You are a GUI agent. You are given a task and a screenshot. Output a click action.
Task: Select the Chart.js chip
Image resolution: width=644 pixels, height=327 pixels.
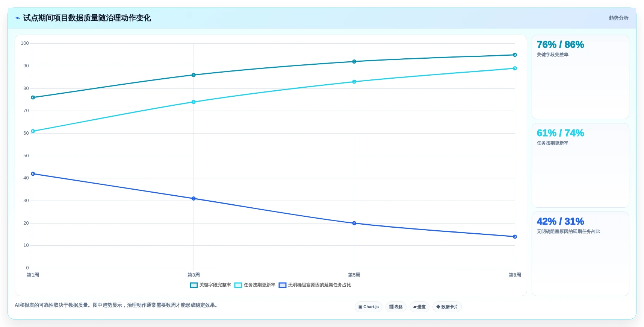[369, 307]
